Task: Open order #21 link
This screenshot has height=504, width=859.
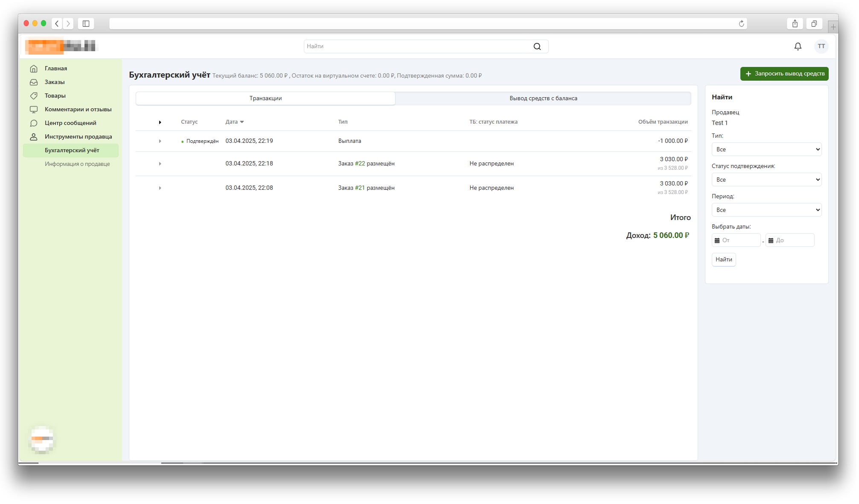Action: (x=360, y=188)
